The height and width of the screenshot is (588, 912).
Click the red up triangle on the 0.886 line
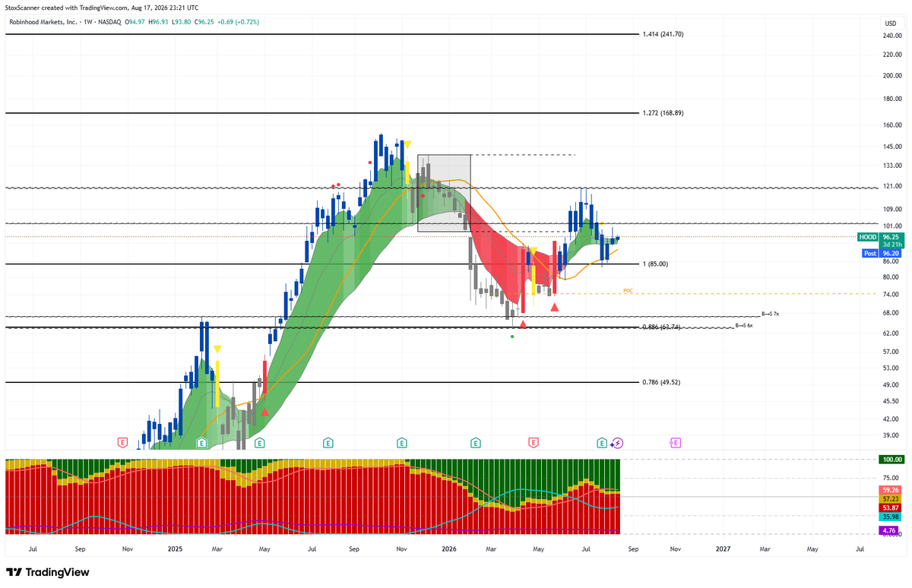[522, 324]
